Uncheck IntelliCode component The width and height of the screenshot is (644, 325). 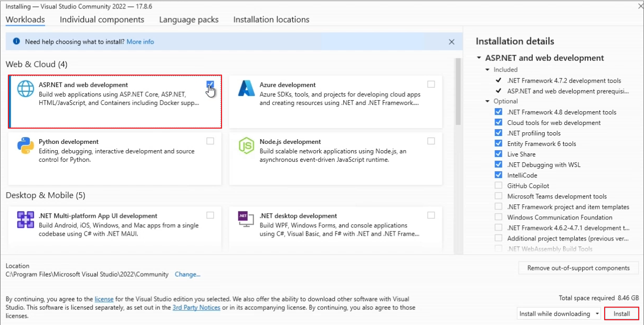498,175
